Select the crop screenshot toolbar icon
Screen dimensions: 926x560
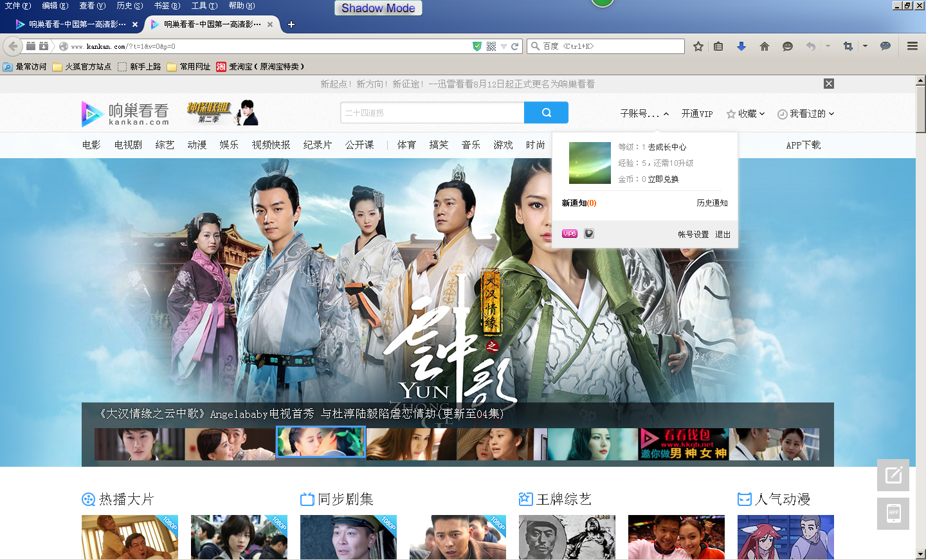point(848,46)
